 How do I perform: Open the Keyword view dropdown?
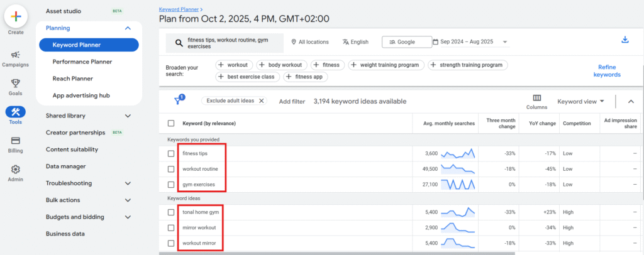point(580,102)
